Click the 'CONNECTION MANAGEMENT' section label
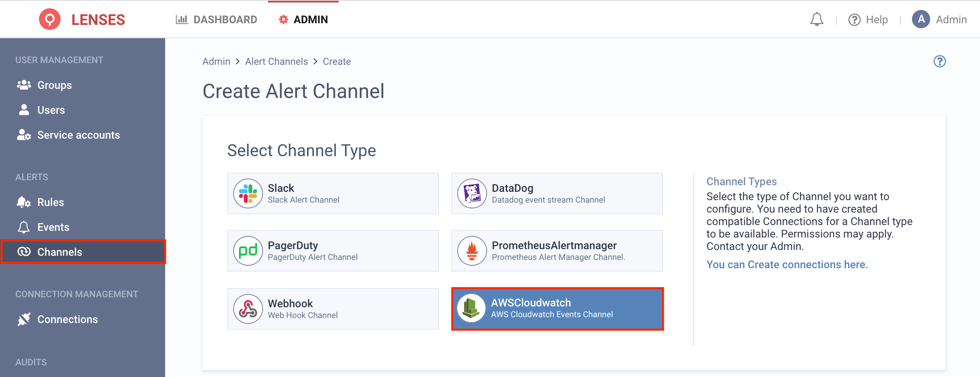 coord(77,294)
